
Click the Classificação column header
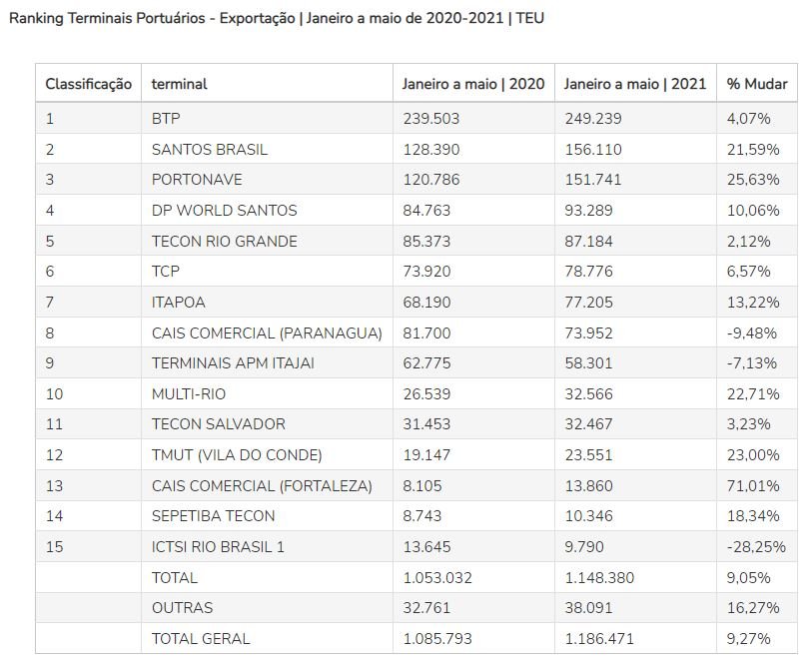88,84
